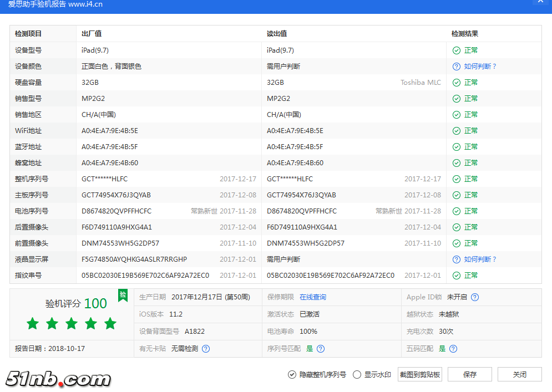
Task: Toggle 隐藏整机序列号 option
Action: 292,375
